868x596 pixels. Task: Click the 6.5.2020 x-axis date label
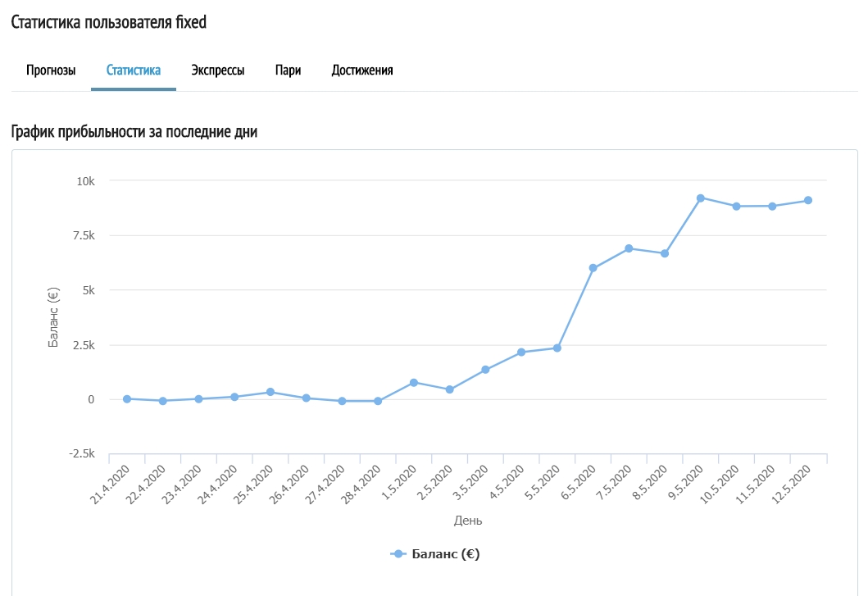pos(579,483)
